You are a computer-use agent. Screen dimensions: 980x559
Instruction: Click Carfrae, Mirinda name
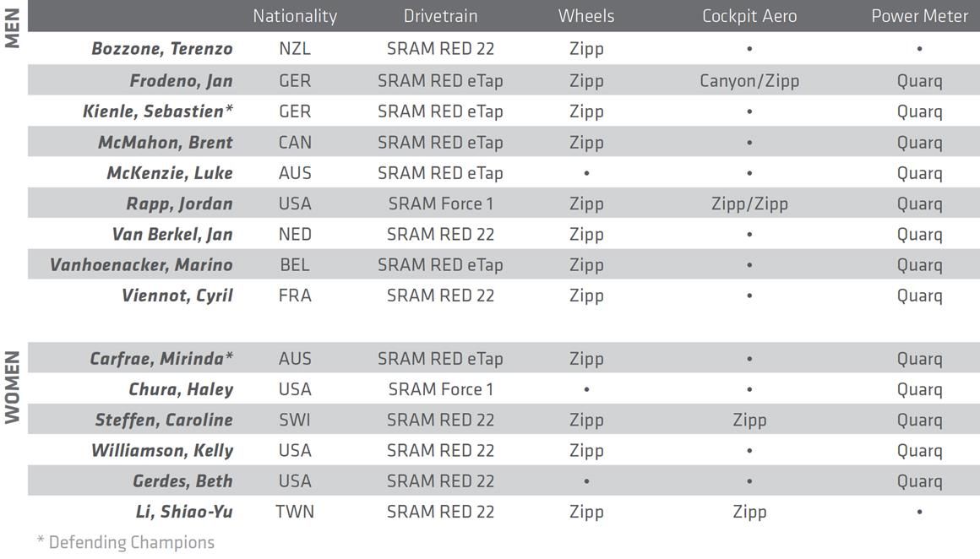click(161, 359)
